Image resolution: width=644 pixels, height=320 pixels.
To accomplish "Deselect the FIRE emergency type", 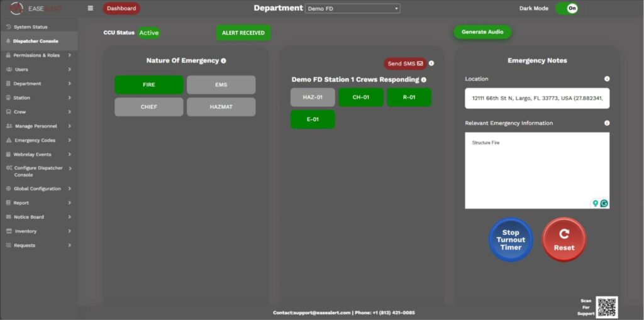I will [149, 85].
